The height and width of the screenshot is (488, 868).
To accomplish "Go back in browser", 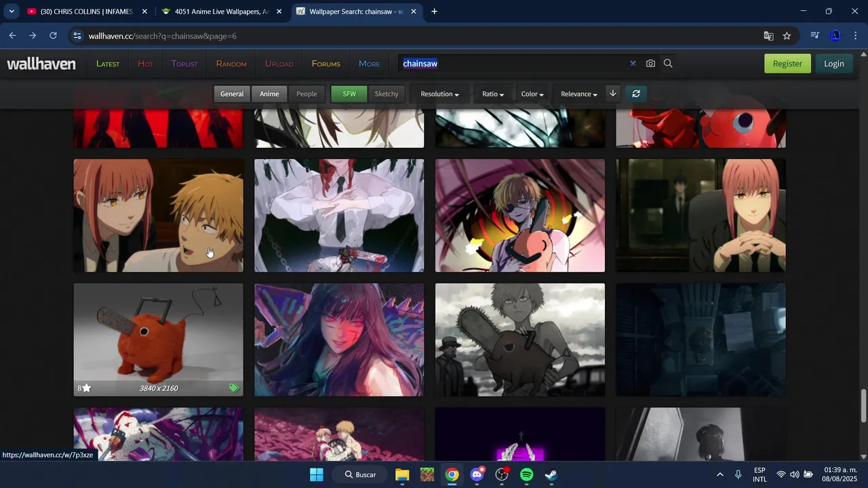I will 13,36.
